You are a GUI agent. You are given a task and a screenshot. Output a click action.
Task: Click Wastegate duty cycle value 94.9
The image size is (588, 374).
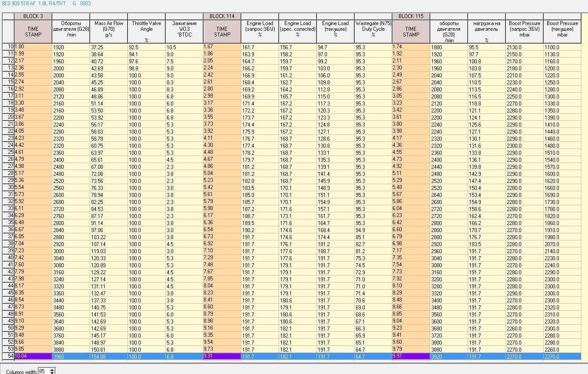(x=373, y=229)
